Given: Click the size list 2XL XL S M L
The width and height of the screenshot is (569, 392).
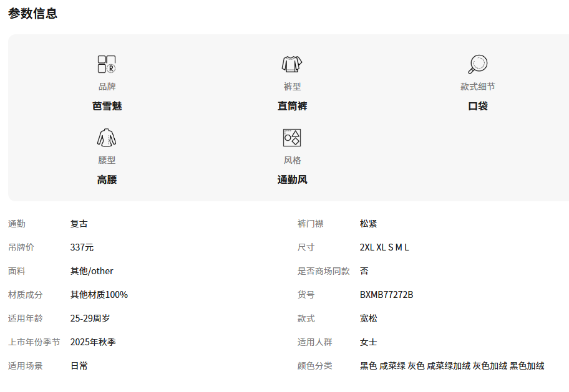Looking at the screenshot, I should (x=384, y=247).
